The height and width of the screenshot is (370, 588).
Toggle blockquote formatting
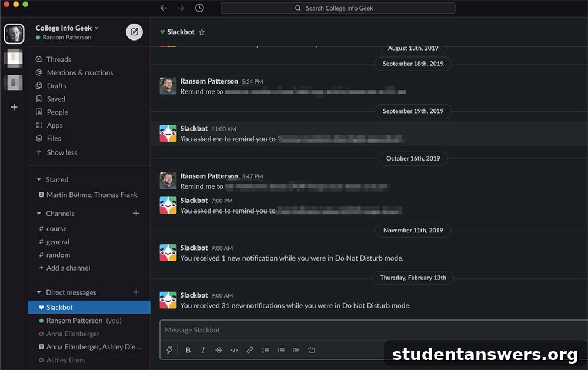[x=296, y=350]
